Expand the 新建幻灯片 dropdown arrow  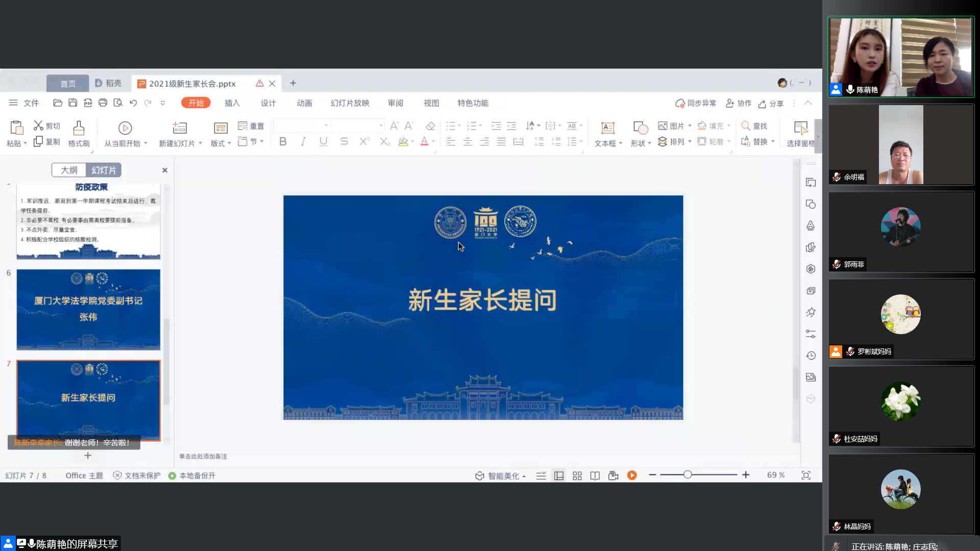(x=200, y=143)
